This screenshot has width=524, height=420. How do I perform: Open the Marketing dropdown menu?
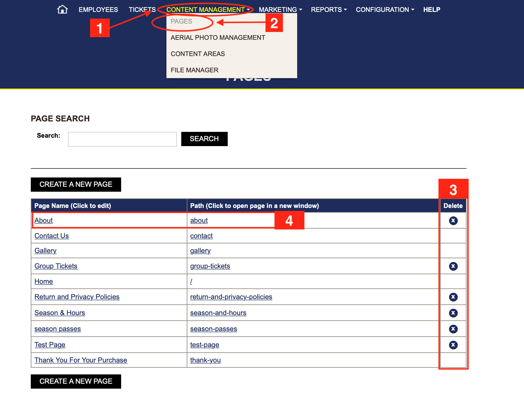point(280,10)
